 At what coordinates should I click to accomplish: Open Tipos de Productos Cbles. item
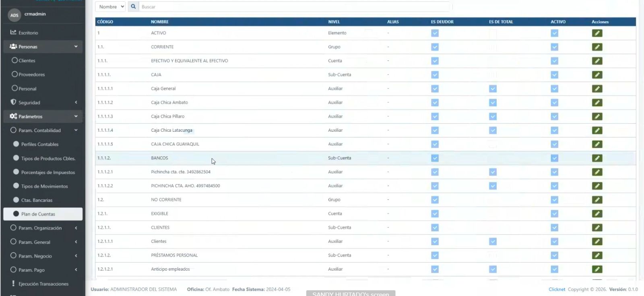click(48, 158)
